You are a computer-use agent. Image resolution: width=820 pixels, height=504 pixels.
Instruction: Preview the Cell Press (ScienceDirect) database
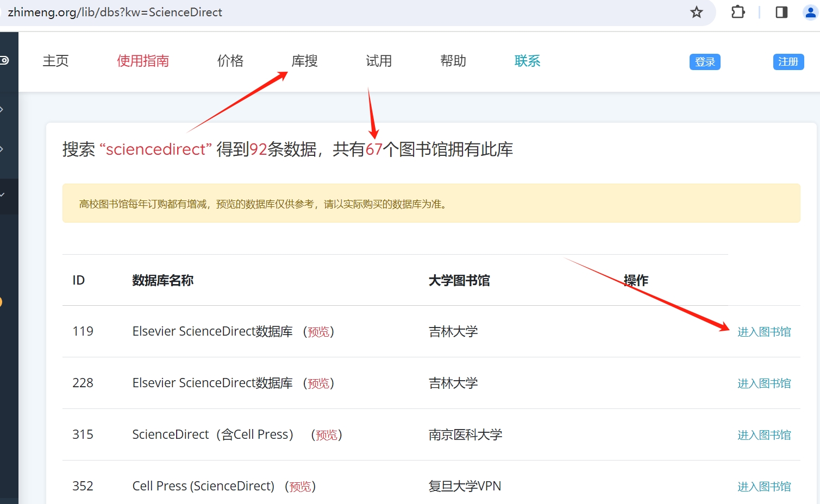pyautogui.click(x=300, y=487)
